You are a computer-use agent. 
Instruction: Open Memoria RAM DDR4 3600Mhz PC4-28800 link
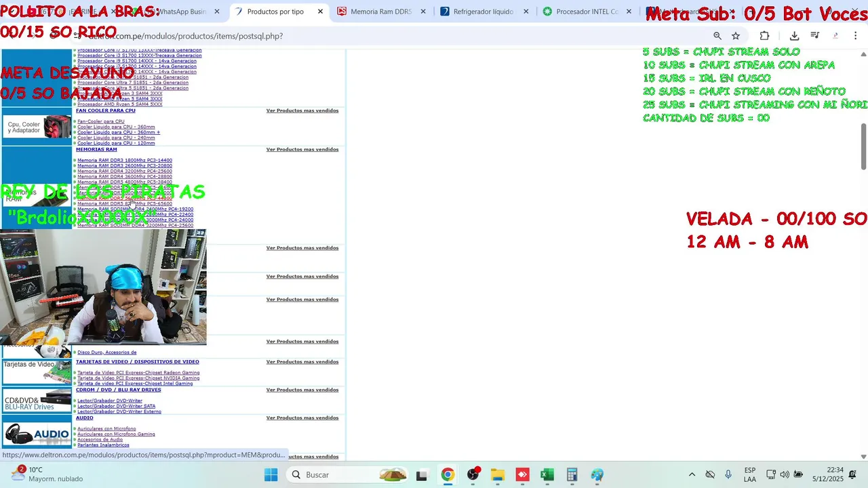click(x=125, y=177)
